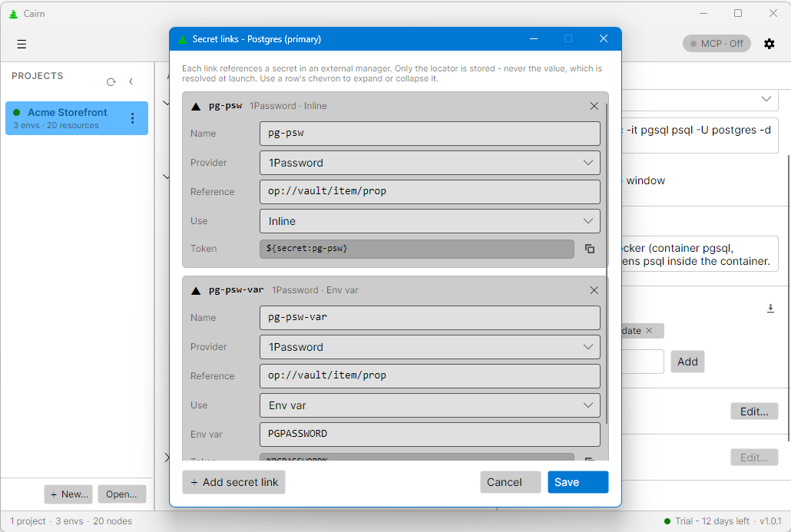Copy the ${secret:pg-psw} token
The height and width of the screenshot is (532, 791).
[589, 249]
